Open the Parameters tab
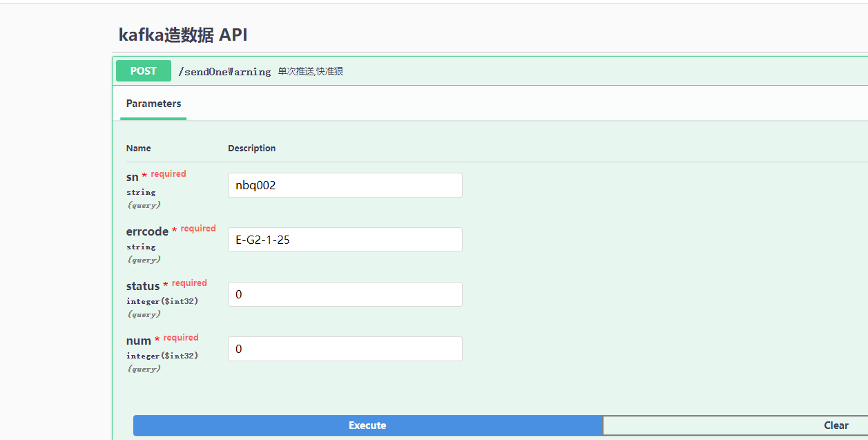Viewport: 868px width, 440px height. [x=153, y=104]
